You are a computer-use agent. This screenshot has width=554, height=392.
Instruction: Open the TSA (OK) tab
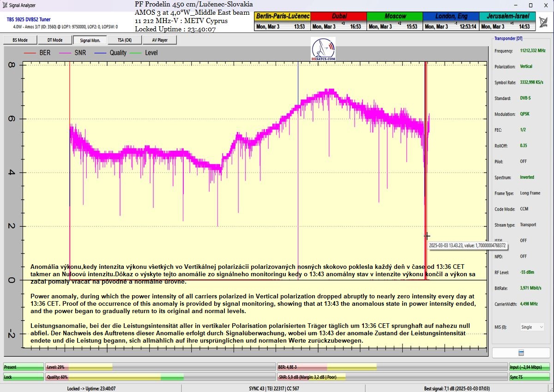[x=124, y=40]
